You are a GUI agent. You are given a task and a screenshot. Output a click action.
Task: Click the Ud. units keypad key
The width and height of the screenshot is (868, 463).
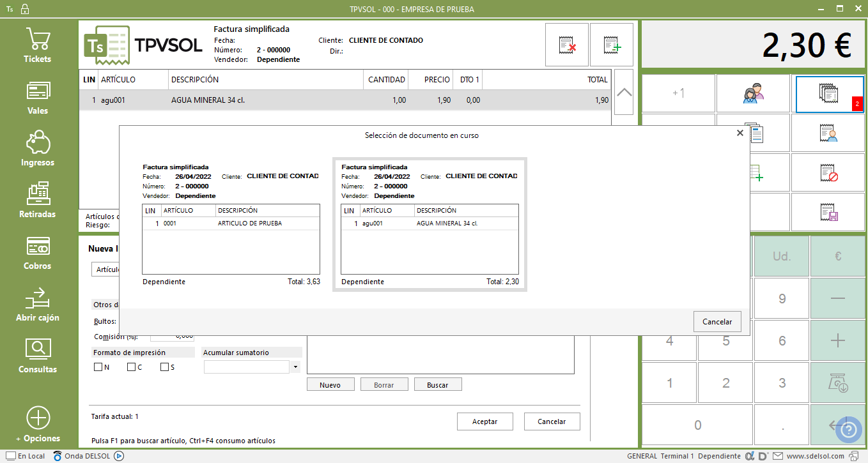[x=782, y=257]
